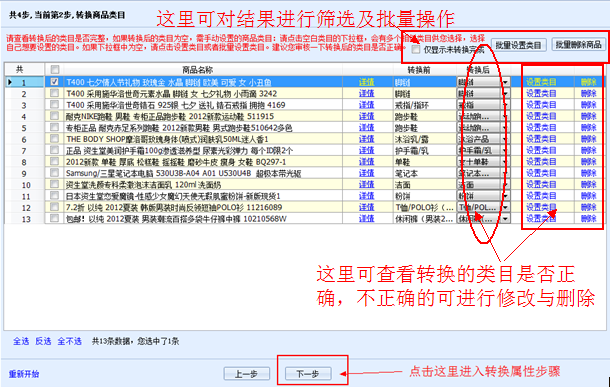
Task: Select the row 11 row-header cell
Action: pos(24,196)
